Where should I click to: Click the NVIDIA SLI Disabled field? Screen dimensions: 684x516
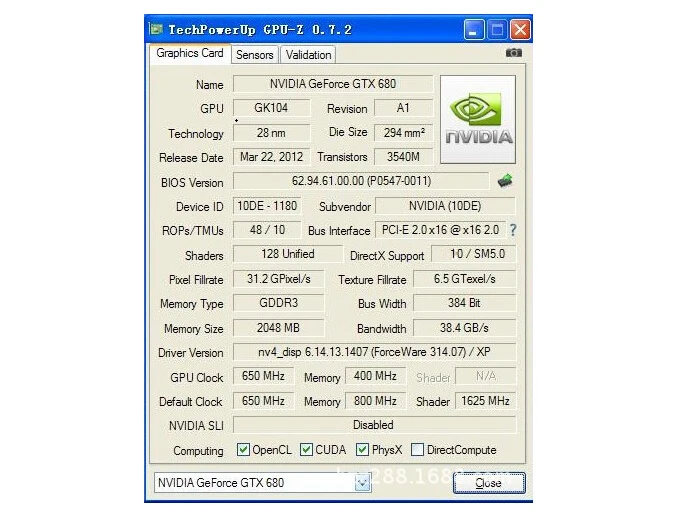click(374, 425)
